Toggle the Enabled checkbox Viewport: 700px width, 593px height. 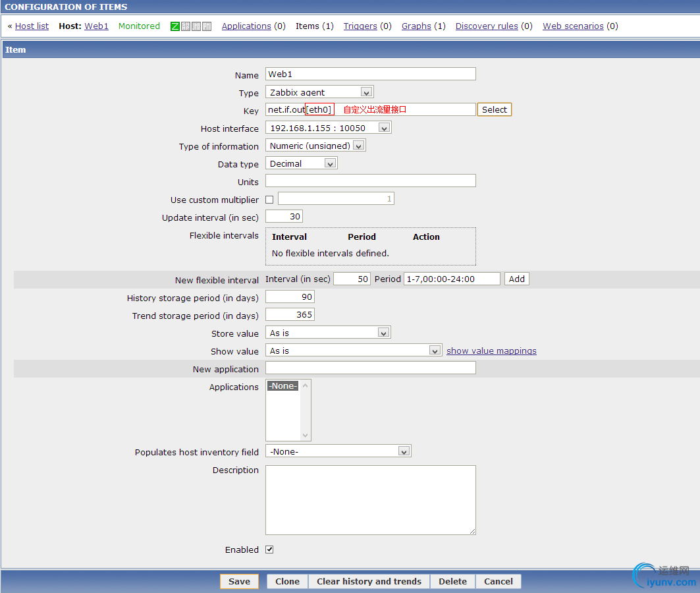tap(269, 550)
